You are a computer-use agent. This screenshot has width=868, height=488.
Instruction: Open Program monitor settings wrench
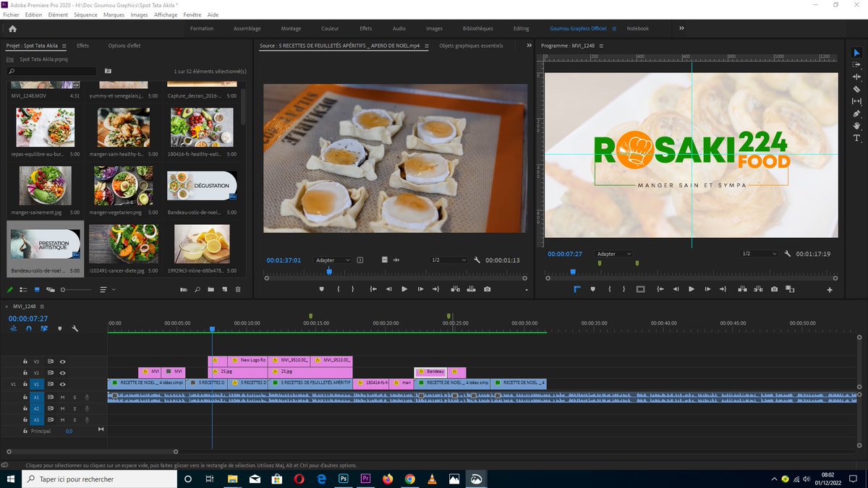[x=789, y=254]
